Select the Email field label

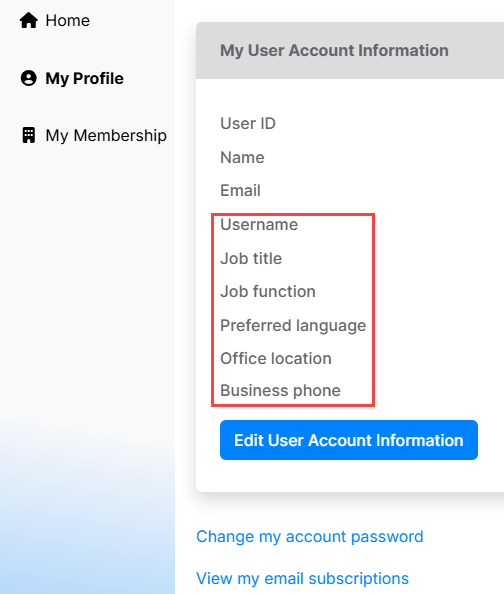point(240,191)
